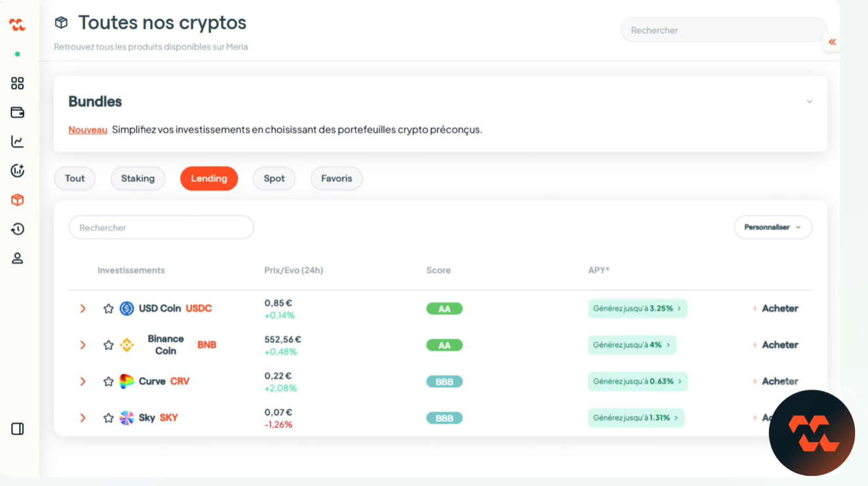
Task: Favorite Curve with star
Action: [108, 381]
